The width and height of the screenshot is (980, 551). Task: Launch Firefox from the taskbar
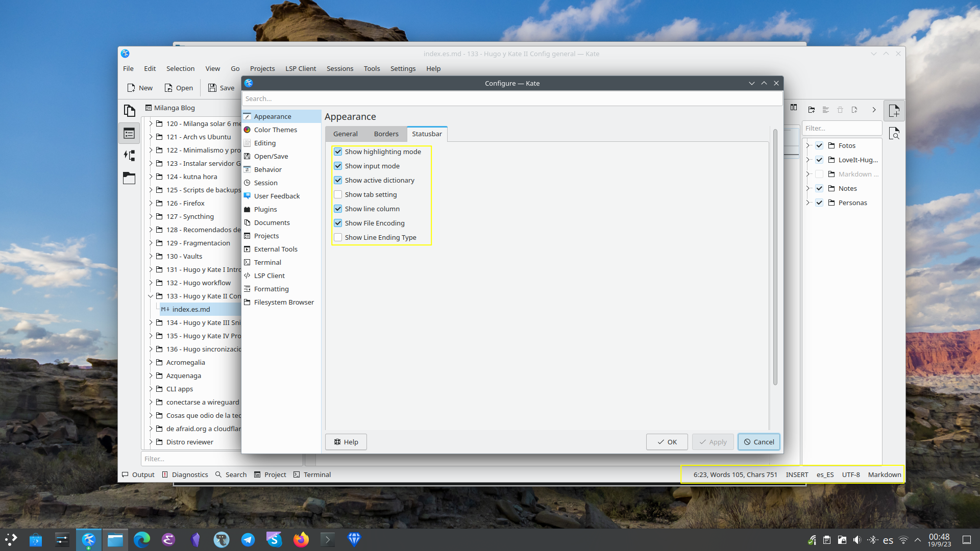click(301, 539)
